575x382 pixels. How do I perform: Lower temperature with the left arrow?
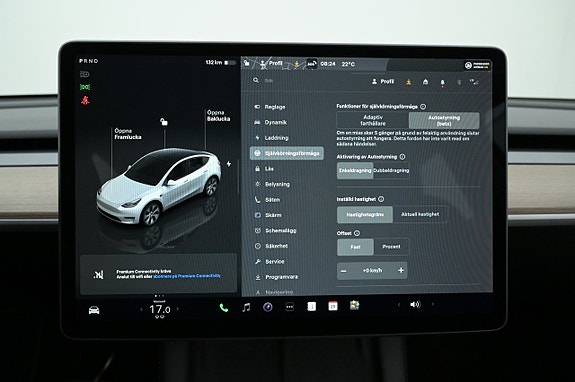coord(142,309)
